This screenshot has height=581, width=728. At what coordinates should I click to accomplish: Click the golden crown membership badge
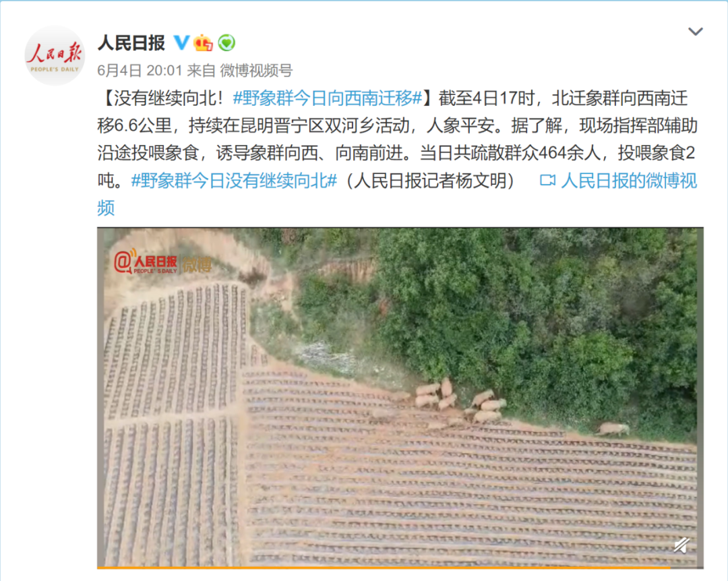[204, 42]
